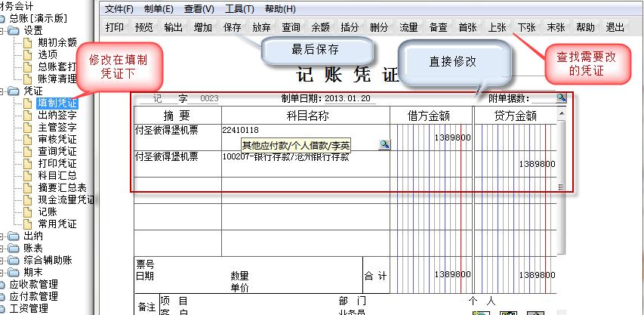Click the 输出 toolbar button

coord(174,27)
